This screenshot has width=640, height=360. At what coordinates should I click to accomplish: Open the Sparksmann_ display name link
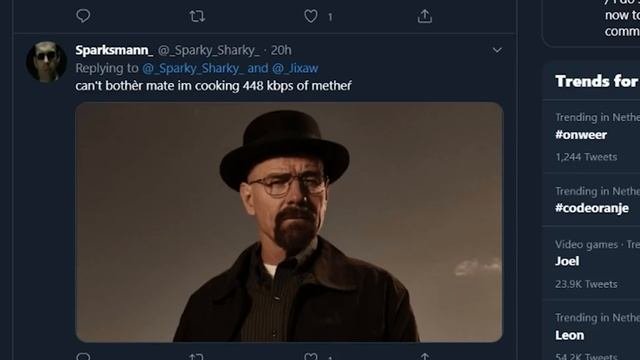114,50
